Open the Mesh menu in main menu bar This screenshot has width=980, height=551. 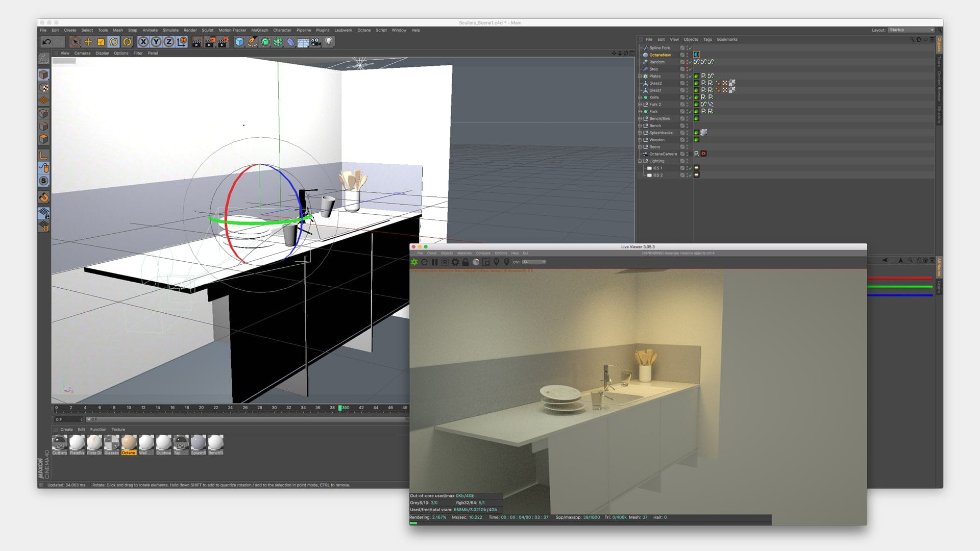point(118,30)
